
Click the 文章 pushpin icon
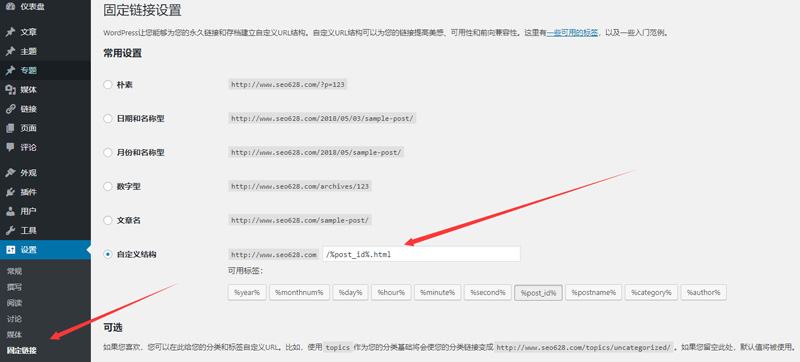[x=10, y=32]
